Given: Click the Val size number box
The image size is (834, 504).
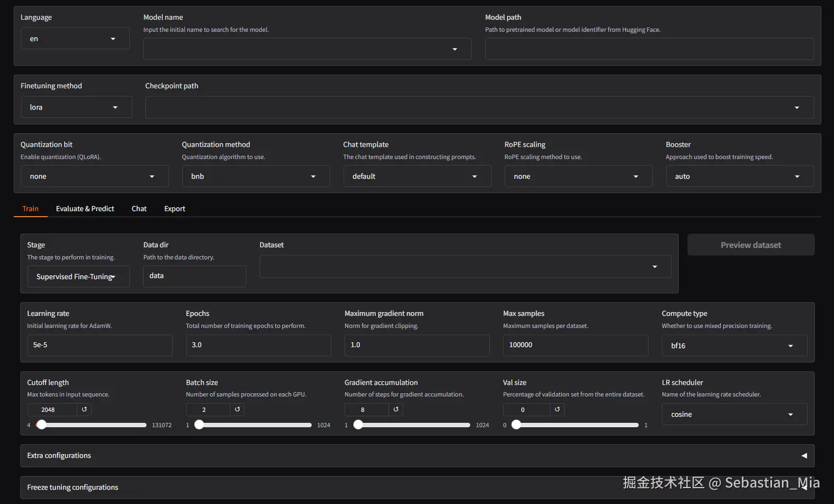Looking at the screenshot, I should [x=527, y=410].
